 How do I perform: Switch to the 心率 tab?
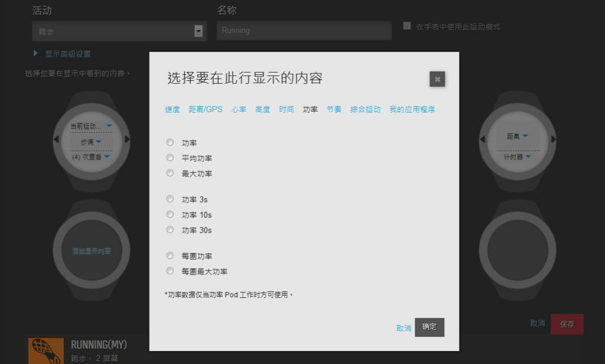click(x=239, y=110)
